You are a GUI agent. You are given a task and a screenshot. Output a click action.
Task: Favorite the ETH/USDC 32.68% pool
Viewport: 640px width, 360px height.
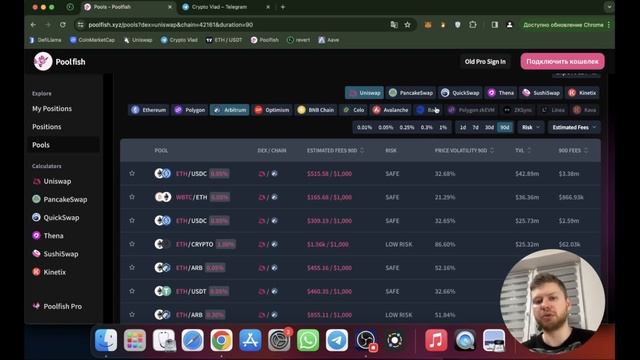pos(132,173)
